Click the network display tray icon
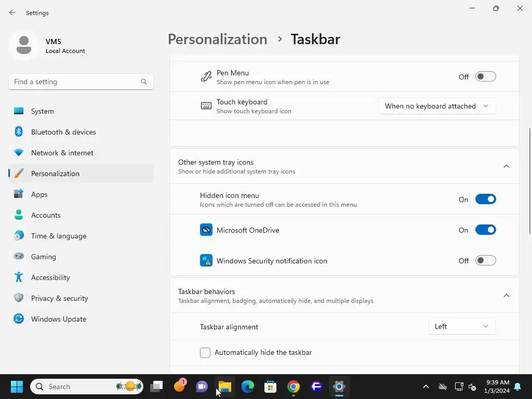The image size is (532, 399). point(459,387)
